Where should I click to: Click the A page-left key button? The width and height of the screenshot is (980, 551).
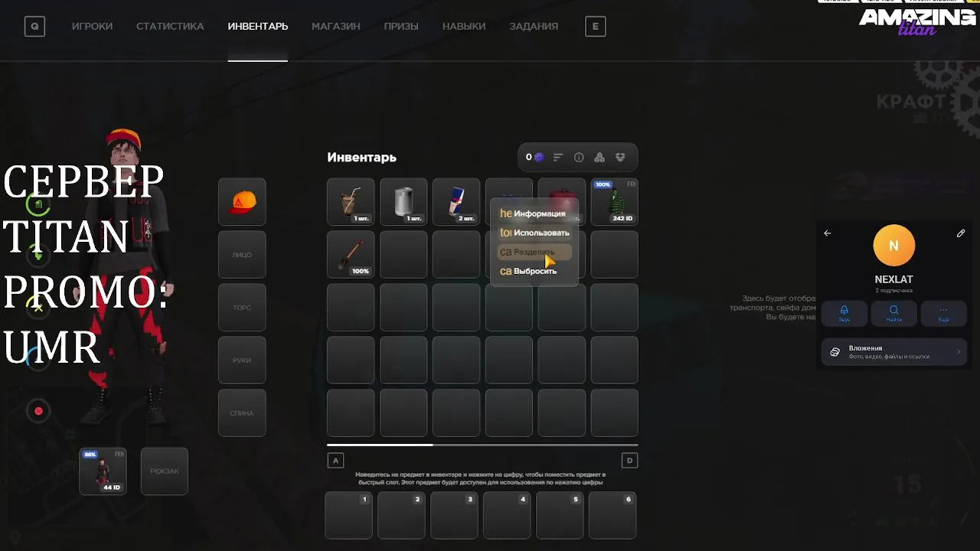[x=335, y=460]
